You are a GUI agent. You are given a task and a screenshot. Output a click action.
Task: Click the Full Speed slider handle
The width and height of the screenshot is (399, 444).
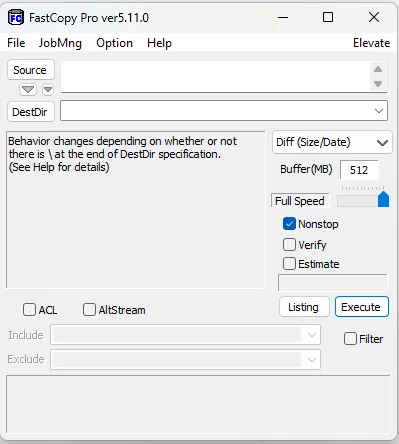(x=383, y=199)
